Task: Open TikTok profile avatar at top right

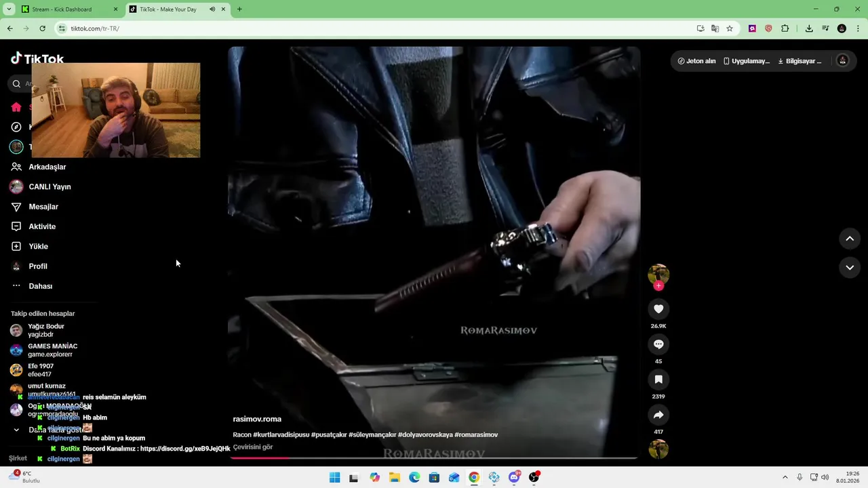Action: [843, 60]
